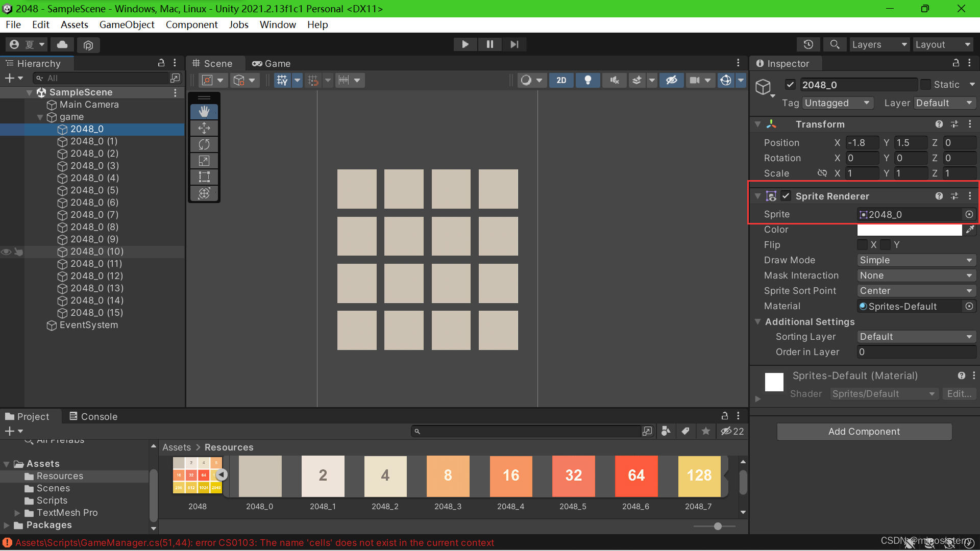Open the GameObject menu

[x=127, y=24]
